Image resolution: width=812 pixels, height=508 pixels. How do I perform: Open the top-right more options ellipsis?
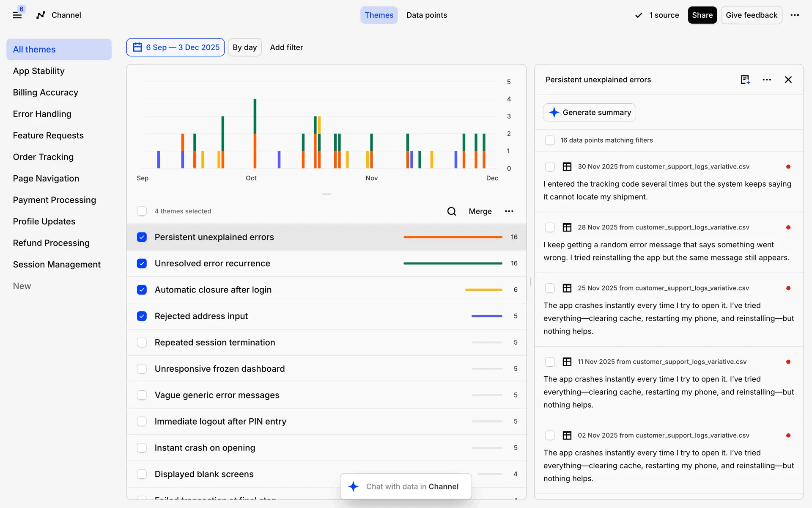795,15
